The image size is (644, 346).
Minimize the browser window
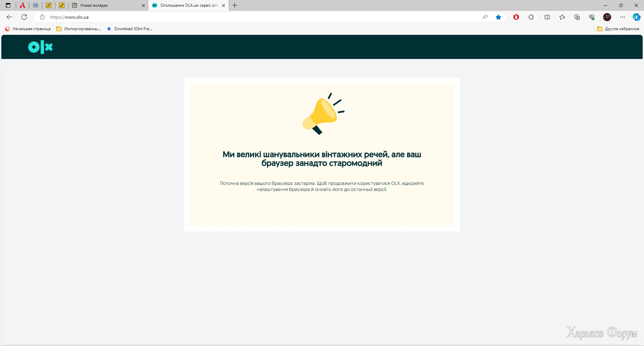point(605,5)
